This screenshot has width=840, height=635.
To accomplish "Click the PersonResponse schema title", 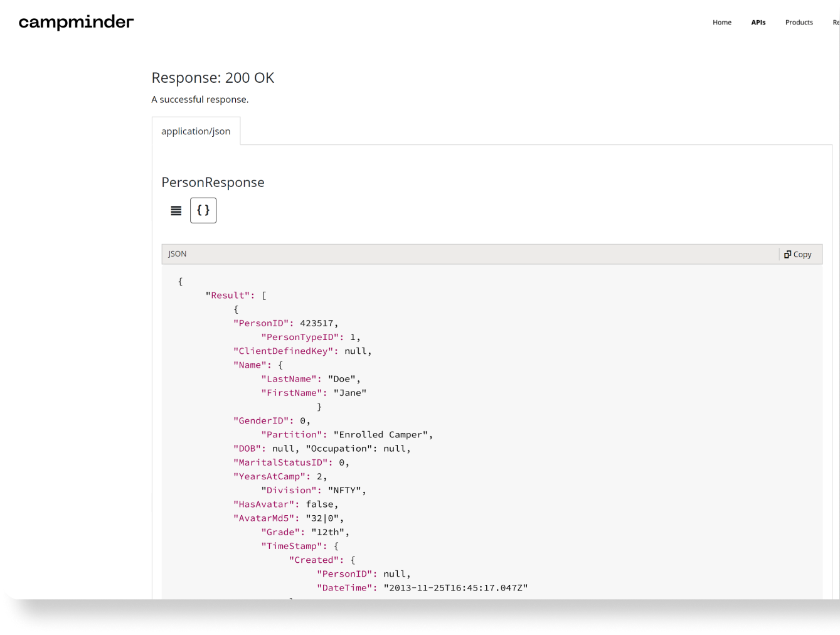I will pyautogui.click(x=213, y=183).
